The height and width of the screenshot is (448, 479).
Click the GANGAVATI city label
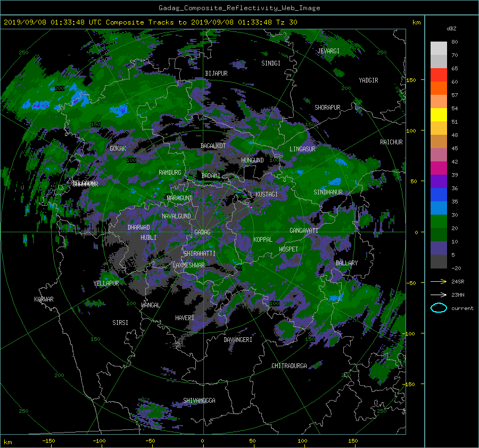[x=304, y=231]
